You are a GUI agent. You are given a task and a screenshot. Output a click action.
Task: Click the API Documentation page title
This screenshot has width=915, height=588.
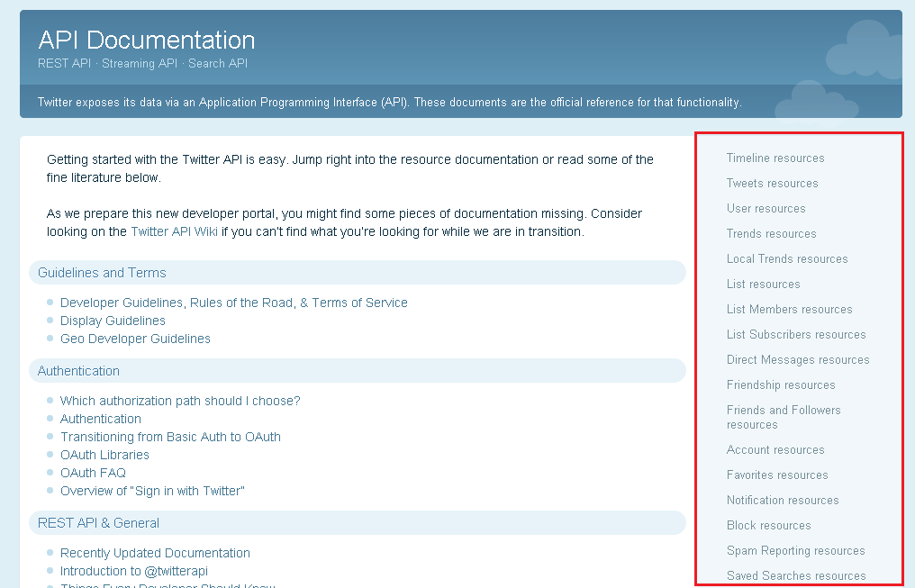(147, 41)
